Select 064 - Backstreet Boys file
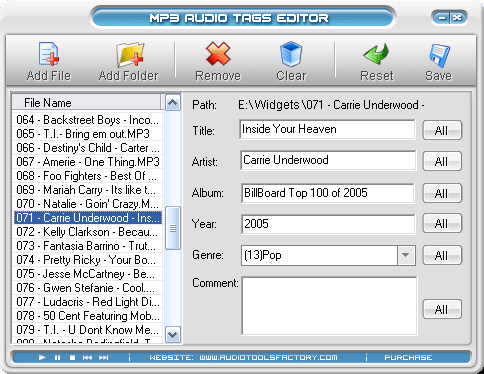Image resolution: width=484 pixels, height=374 pixels. [x=88, y=120]
